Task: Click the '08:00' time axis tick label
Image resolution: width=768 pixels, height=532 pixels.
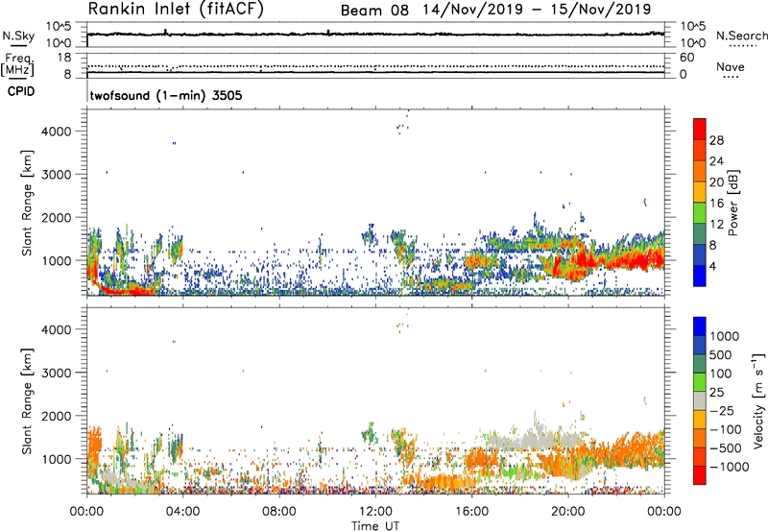Action: tap(279, 512)
